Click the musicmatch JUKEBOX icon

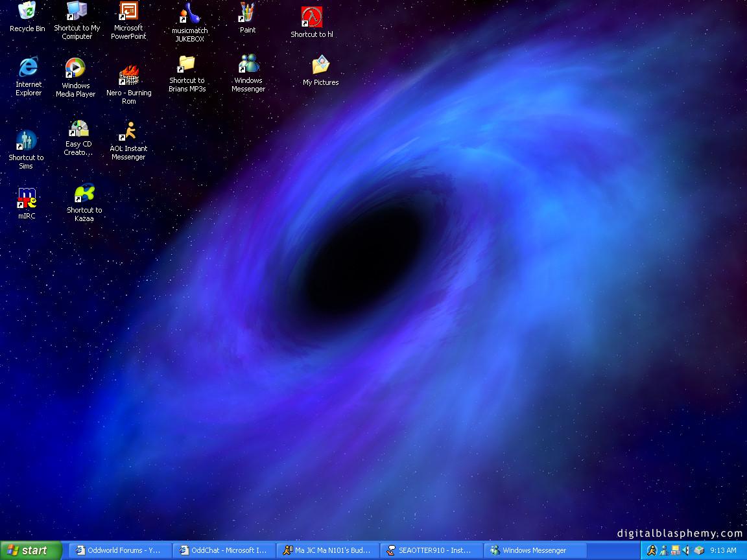[189, 14]
